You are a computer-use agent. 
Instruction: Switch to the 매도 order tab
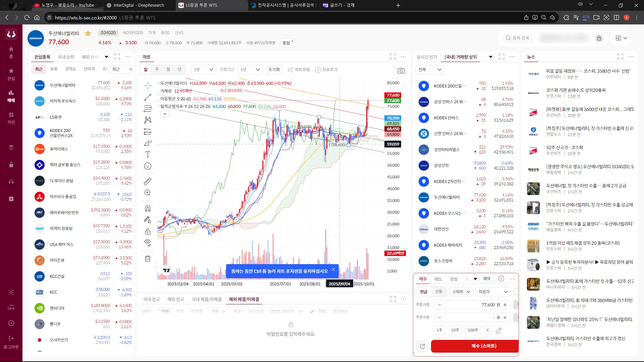(x=438, y=279)
